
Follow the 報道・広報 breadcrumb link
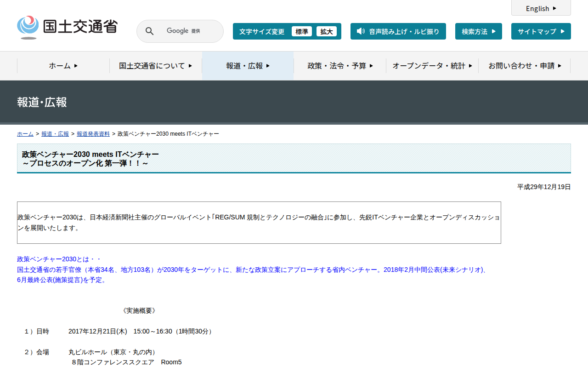tap(55, 134)
